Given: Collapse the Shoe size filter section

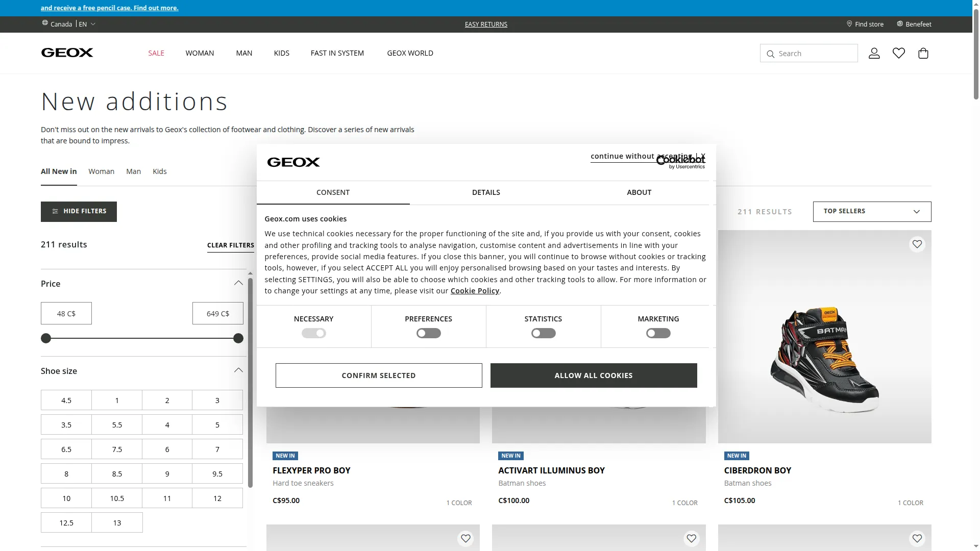Looking at the screenshot, I should point(238,370).
